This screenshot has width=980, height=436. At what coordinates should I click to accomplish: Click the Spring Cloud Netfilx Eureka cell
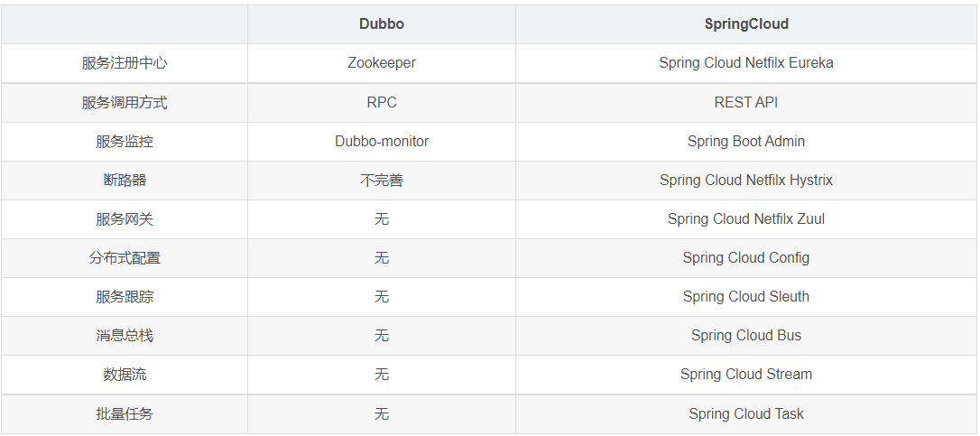point(746,63)
